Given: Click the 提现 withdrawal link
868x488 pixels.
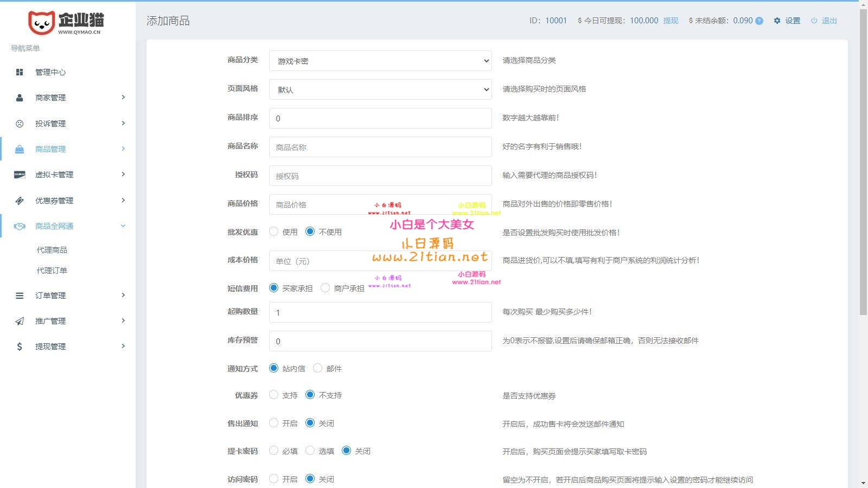Looking at the screenshot, I should coord(672,21).
